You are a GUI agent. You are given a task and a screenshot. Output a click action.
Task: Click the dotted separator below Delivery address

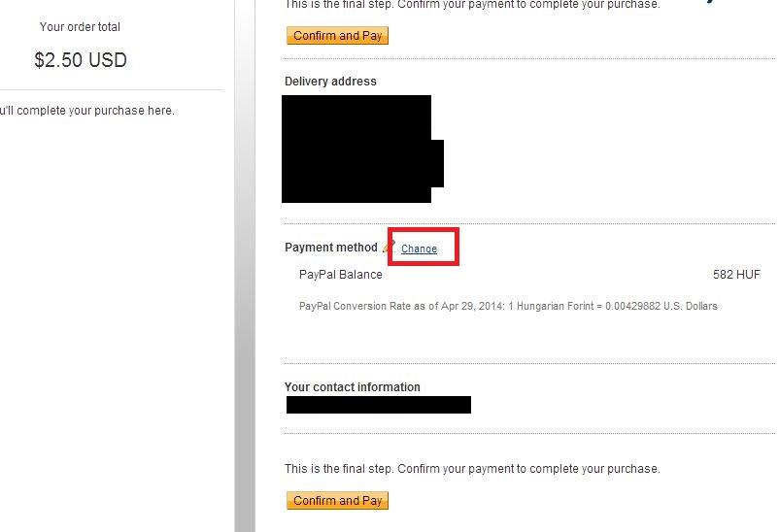click(529, 223)
